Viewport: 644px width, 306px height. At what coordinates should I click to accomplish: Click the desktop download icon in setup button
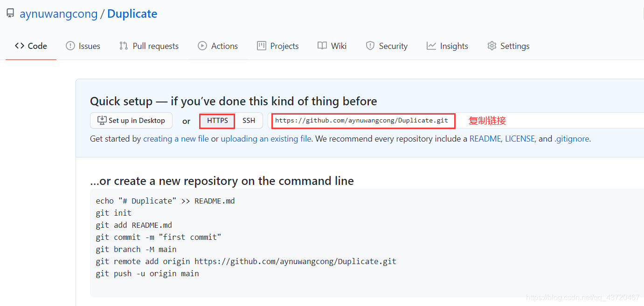click(x=102, y=120)
